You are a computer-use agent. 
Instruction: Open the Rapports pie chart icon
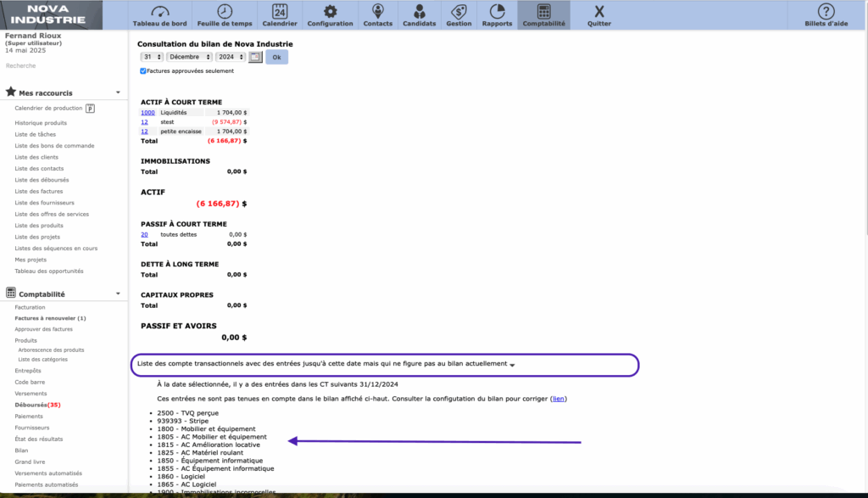pyautogui.click(x=497, y=11)
